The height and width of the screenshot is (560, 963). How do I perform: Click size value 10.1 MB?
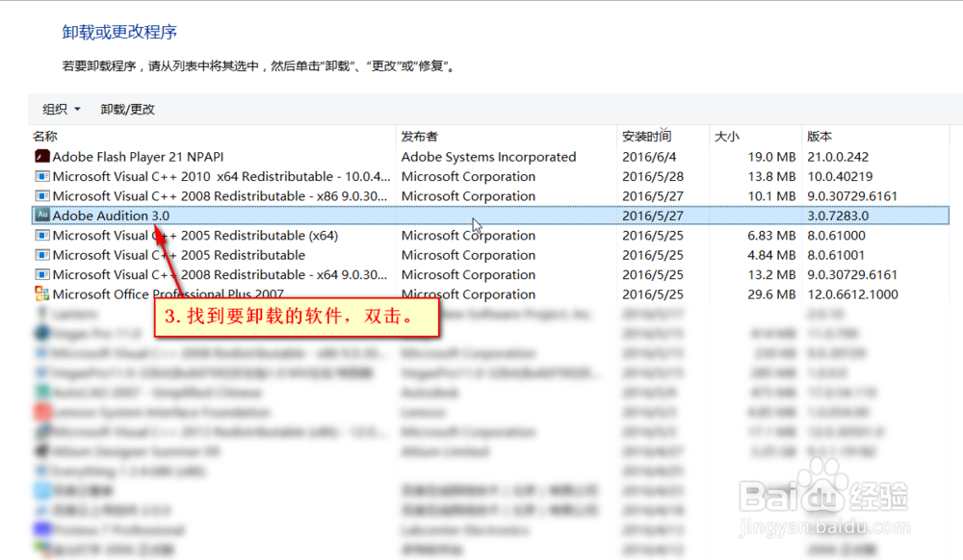tap(771, 195)
